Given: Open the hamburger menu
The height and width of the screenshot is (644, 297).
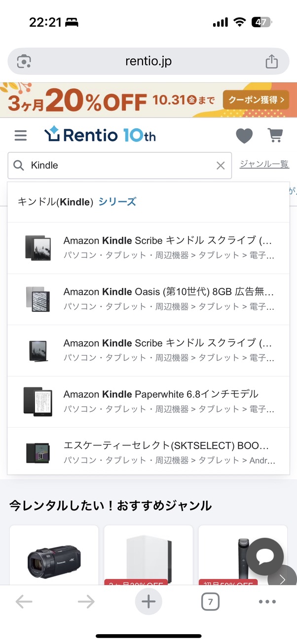Looking at the screenshot, I should pos(21,135).
